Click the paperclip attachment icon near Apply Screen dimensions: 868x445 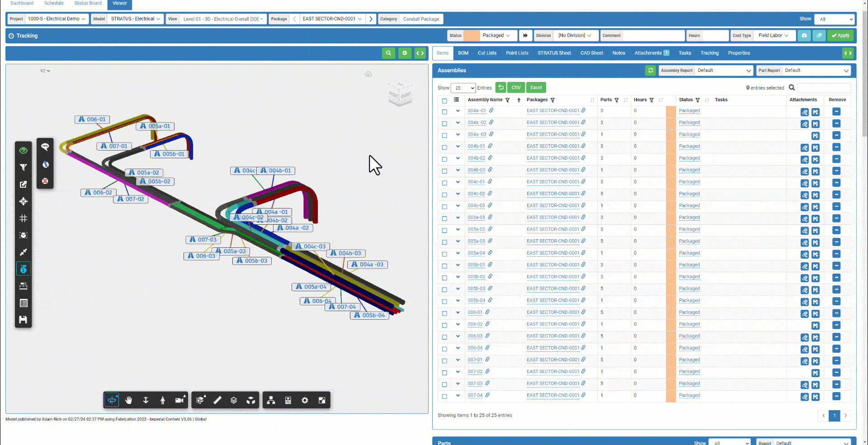point(819,35)
